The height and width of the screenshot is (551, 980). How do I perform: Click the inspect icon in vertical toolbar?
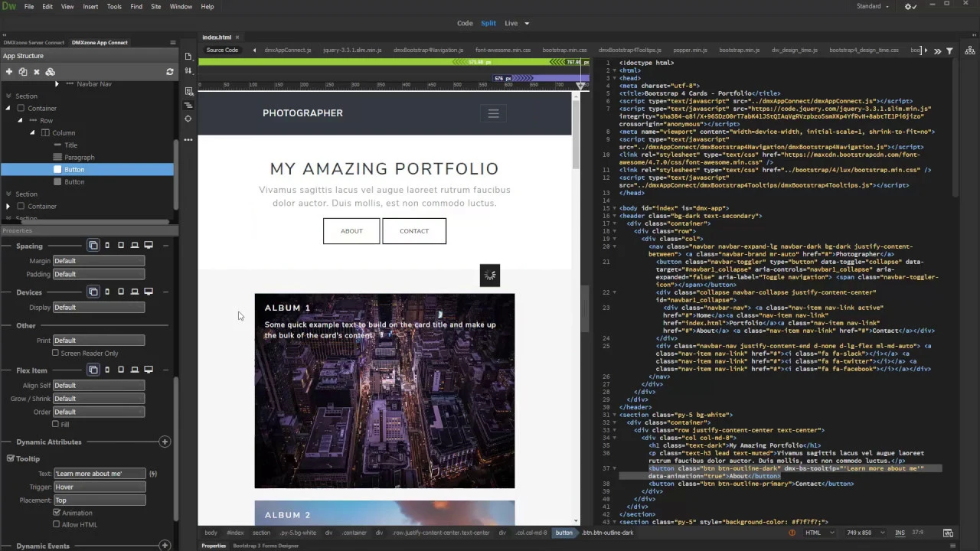click(x=188, y=91)
